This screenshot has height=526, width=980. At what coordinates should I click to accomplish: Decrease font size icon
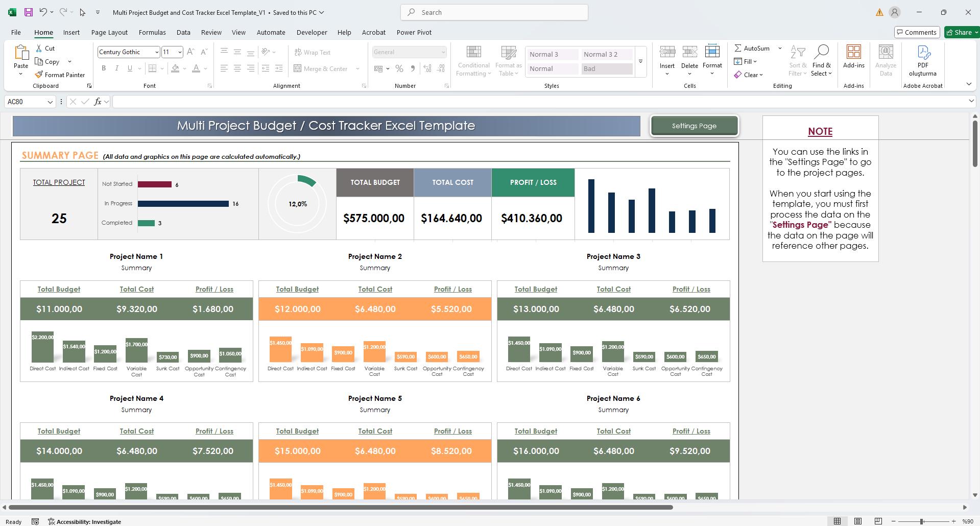point(204,52)
